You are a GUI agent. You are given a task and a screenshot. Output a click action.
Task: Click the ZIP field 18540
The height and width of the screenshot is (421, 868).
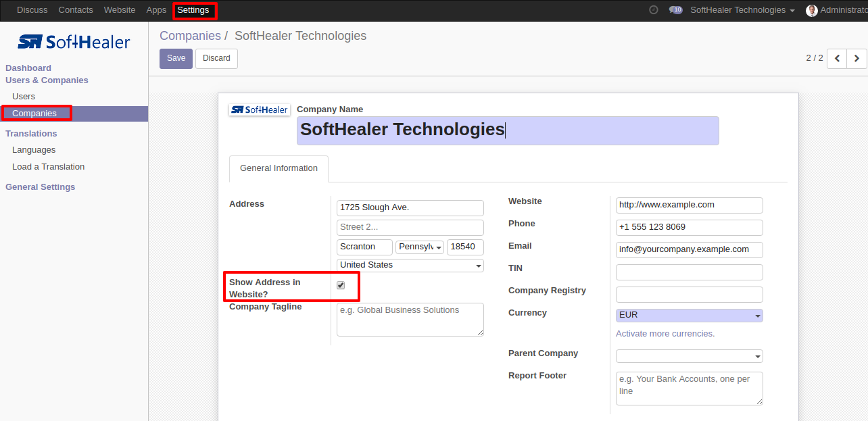(465, 247)
